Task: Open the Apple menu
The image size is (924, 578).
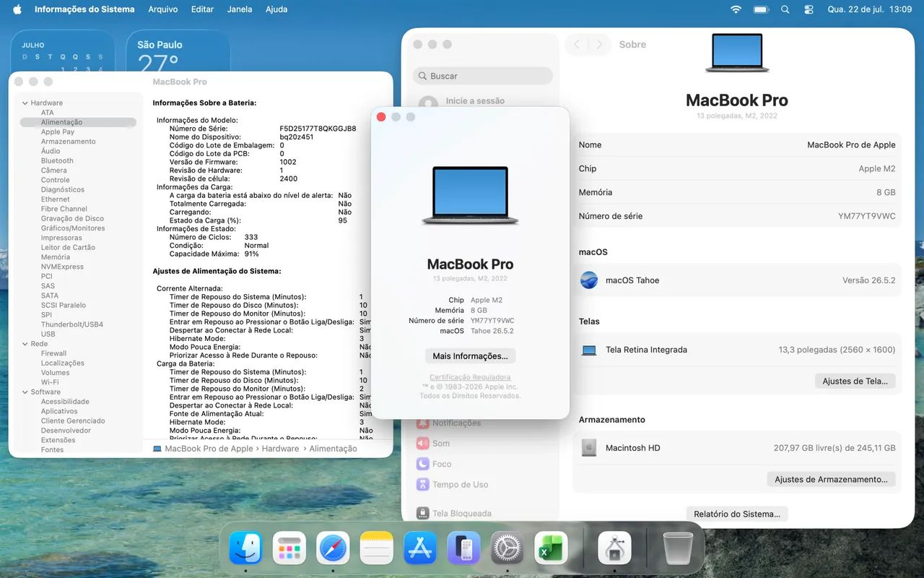Action: point(17,9)
